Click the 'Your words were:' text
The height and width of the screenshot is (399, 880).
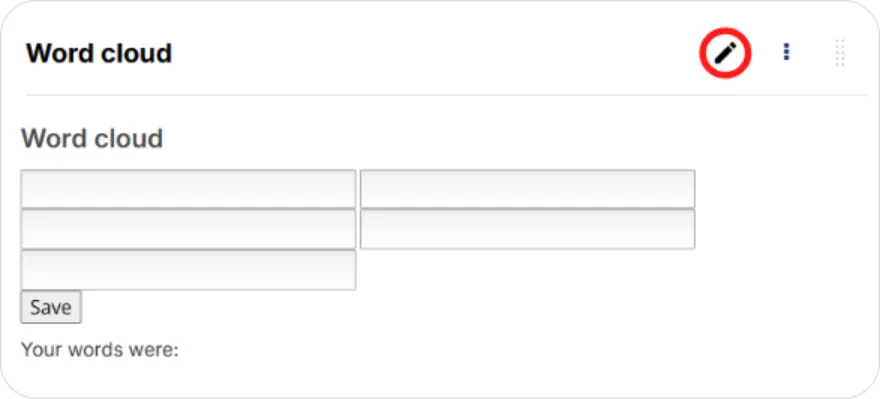coord(99,350)
